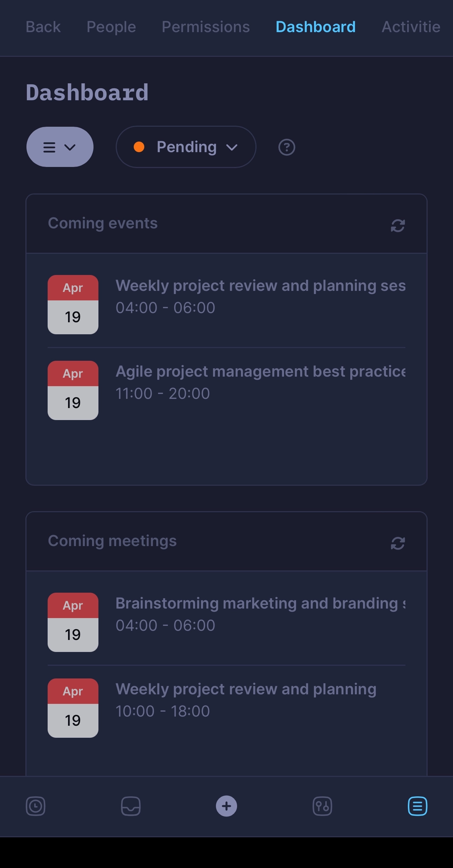Image resolution: width=453 pixels, height=868 pixels.
Task: Open Agile project management best practices event
Action: coord(260,371)
